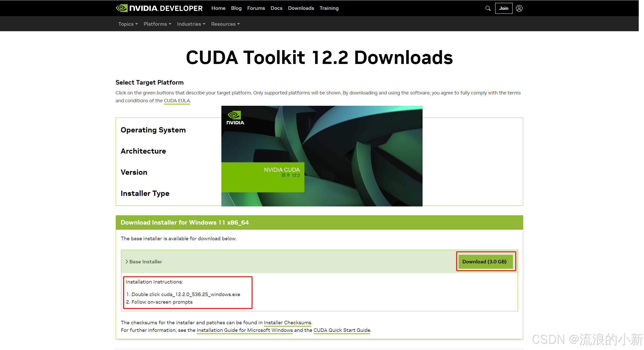This screenshot has width=644, height=350.
Task: Go to the Home nav item
Action: (x=218, y=8)
